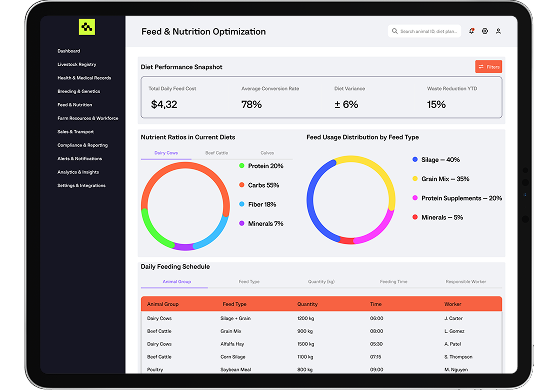Screen dimensions: 560x391
Task: Open the settings gear icon in header
Action: [x=485, y=31]
